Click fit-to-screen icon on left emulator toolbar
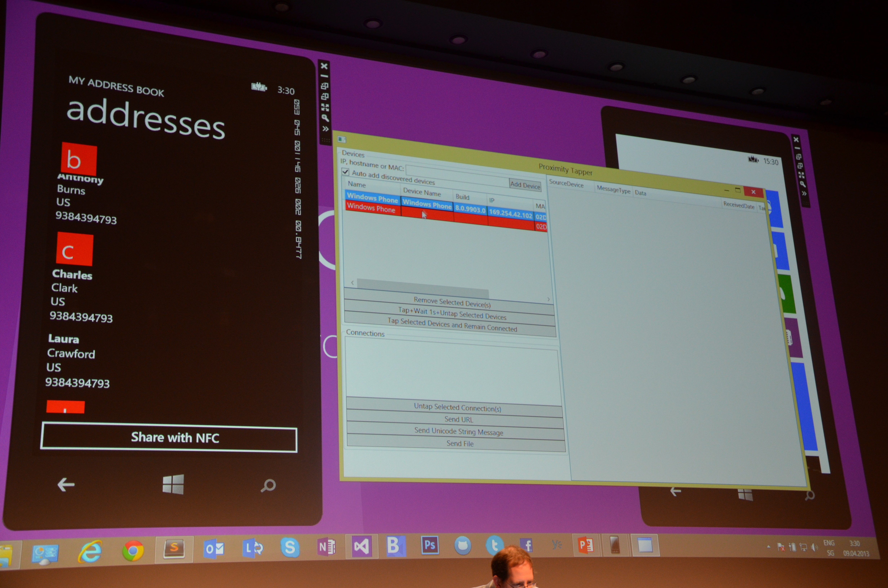Screen dimensions: 888x588 pyautogui.click(x=325, y=108)
